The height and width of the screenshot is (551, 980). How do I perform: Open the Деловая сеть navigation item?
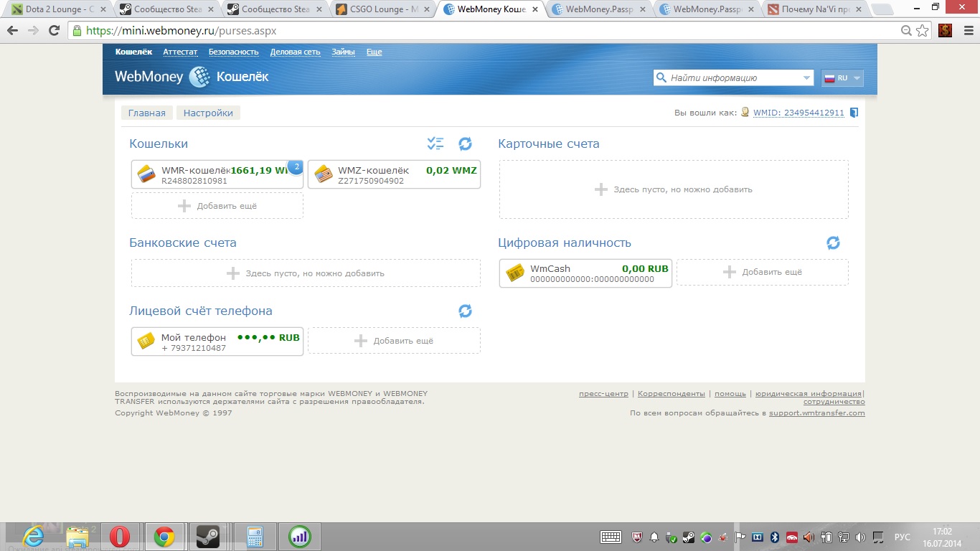click(x=296, y=52)
